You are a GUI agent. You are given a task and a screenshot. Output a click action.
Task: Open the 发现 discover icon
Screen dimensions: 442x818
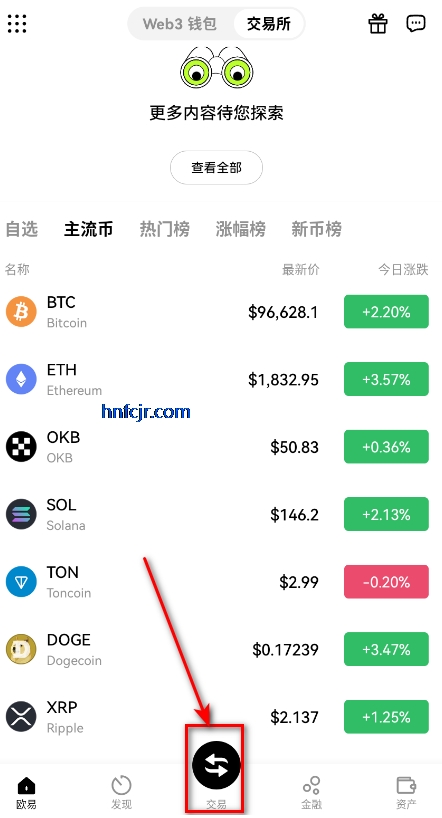tap(121, 785)
